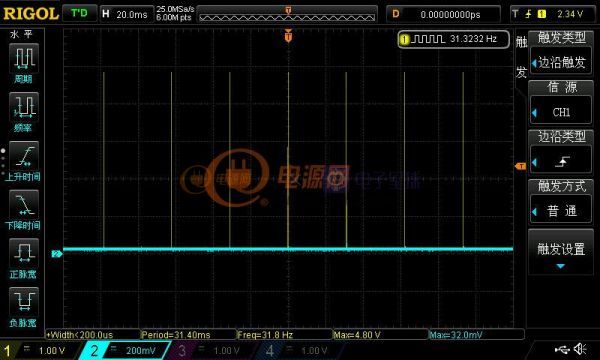Click the orange trigger position marker atop grid
Viewport: 600px width, 360px height.
click(289, 36)
